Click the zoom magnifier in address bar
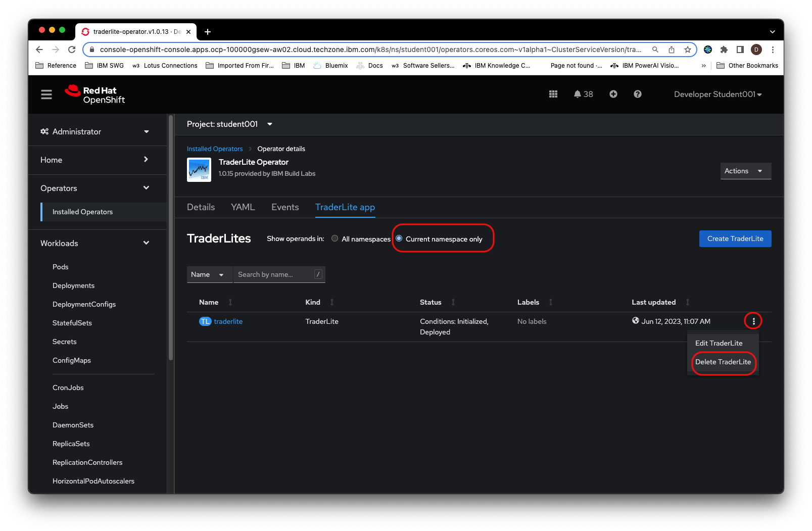Viewport: 812px width, 531px height. (x=655, y=50)
